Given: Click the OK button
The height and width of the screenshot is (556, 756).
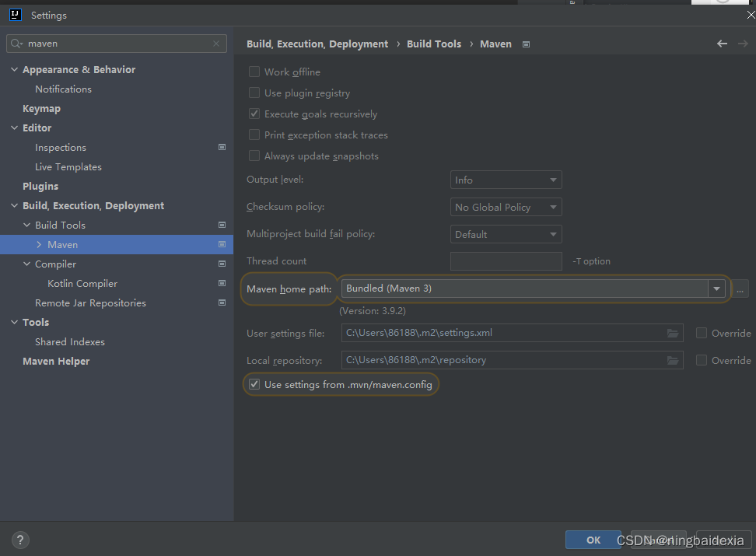Looking at the screenshot, I should tap(593, 540).
